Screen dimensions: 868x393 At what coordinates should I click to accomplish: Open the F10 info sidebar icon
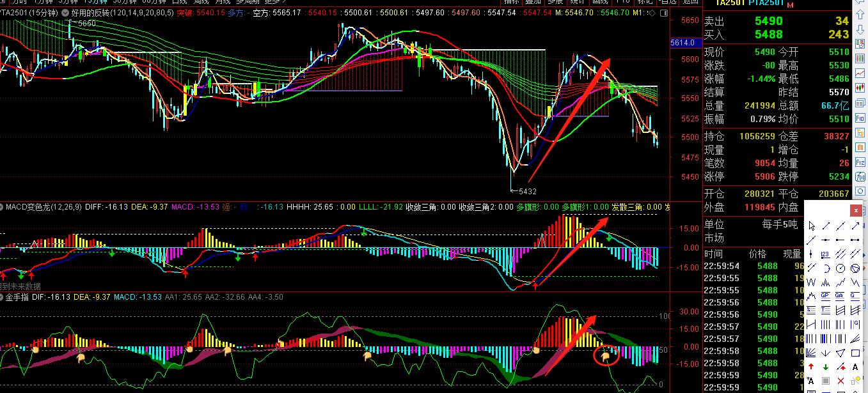coord(860,119)
